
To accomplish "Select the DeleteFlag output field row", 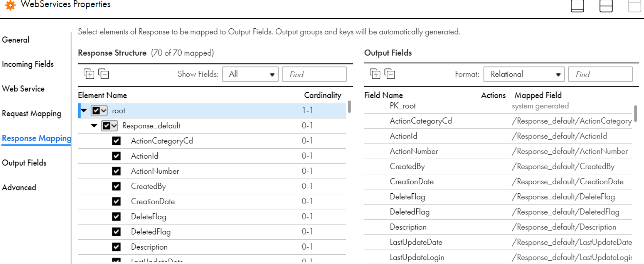I will click(x=498, y=197).
